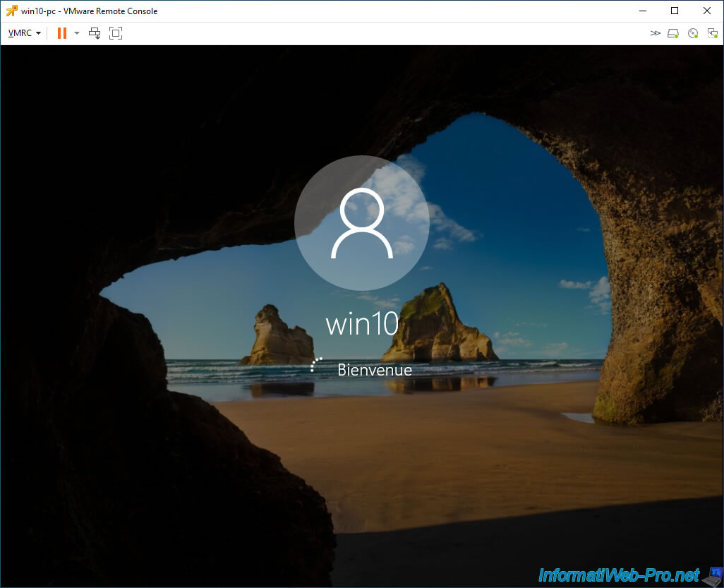Expand power options arrow beside pause button

tap(77, 33)
